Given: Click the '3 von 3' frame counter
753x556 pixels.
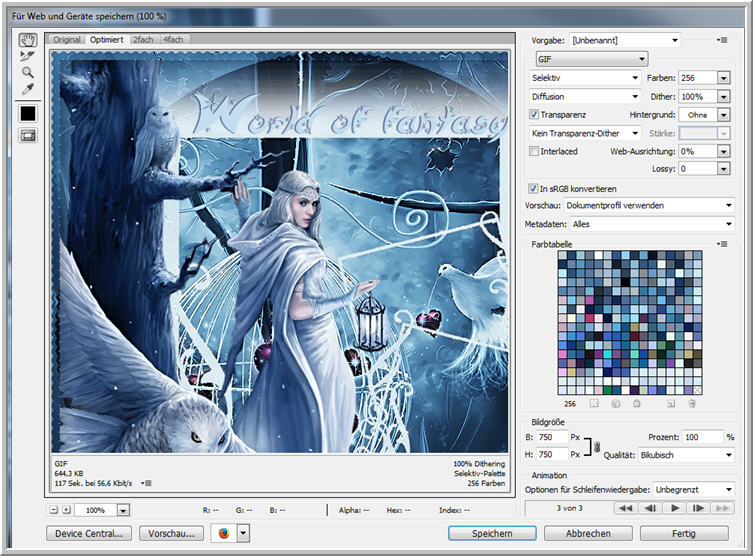Looking at the screenshot, I should coord(570,508).
